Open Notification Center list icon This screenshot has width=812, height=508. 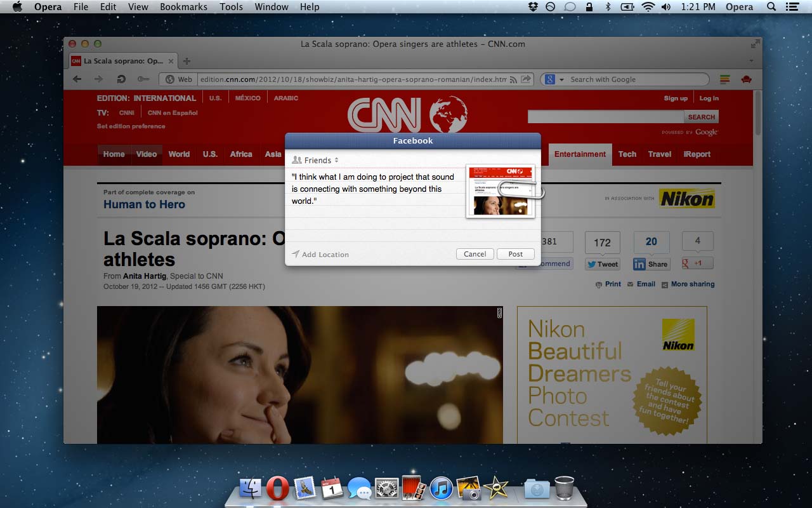coord(792,7)
